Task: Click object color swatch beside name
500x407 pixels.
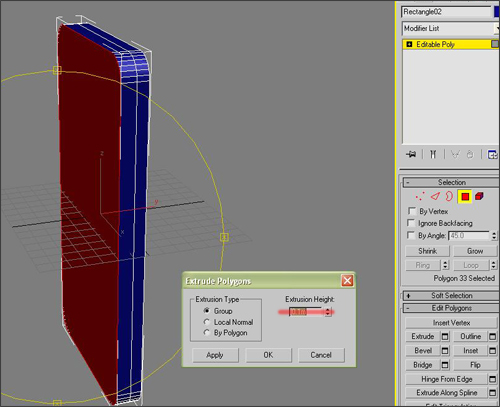Action: [497, 12]
